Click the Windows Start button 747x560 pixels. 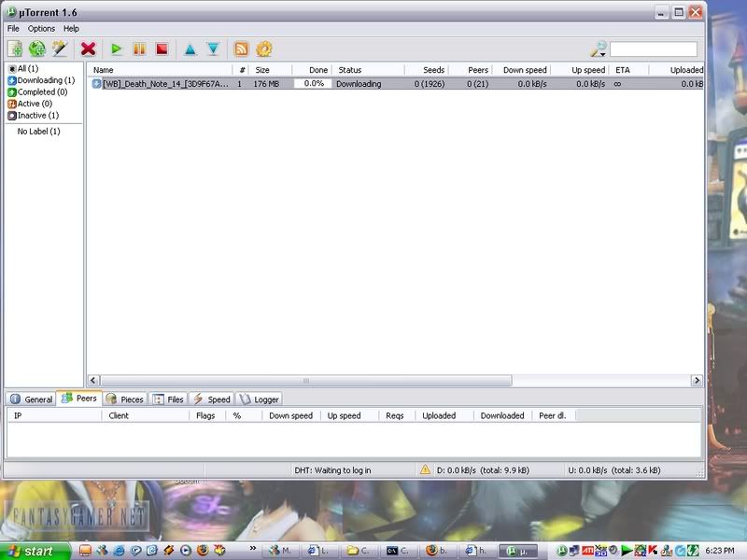pyautogui.click(x=33, y=551)
